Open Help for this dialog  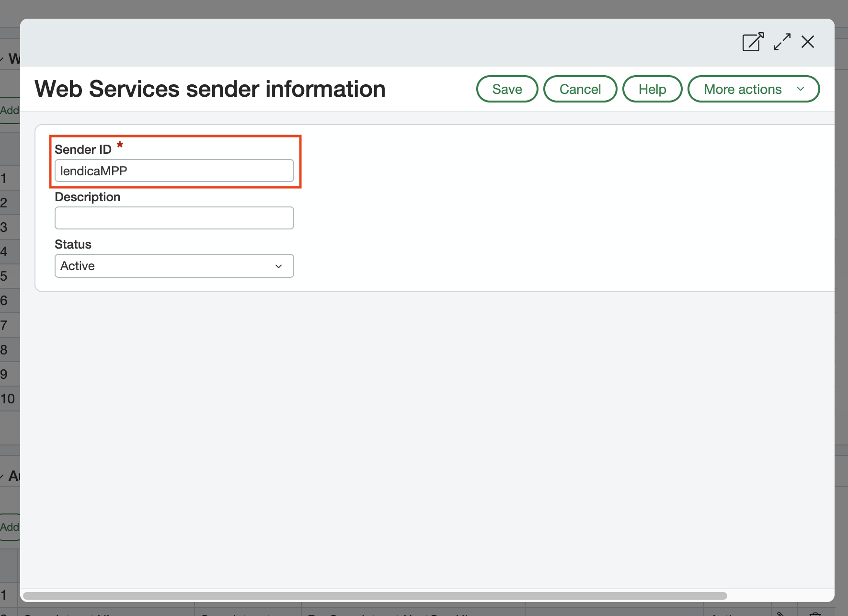click(x=652, y=89)
